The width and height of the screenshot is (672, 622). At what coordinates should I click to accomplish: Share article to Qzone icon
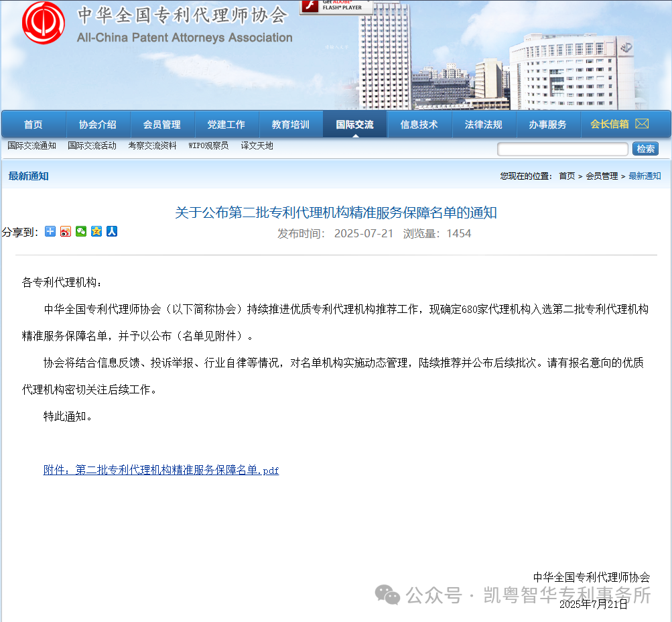96,231
